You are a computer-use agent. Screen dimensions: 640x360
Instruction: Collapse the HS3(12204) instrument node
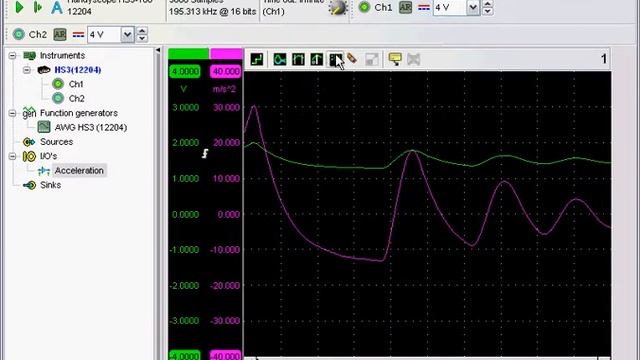[27, 70]
